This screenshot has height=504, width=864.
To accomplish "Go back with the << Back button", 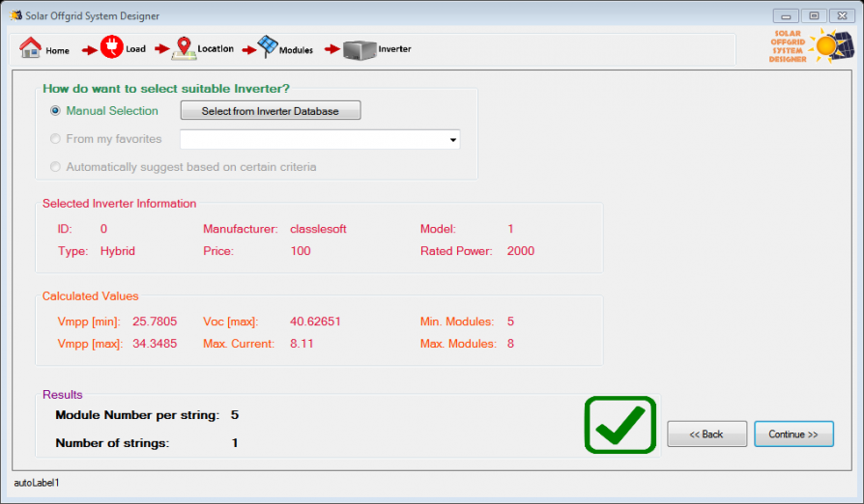I will tap(707, 434).
